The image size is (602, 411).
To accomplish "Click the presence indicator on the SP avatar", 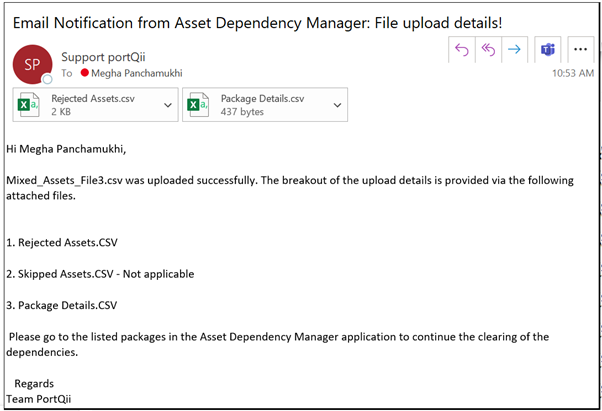I will tap(46, 78).
